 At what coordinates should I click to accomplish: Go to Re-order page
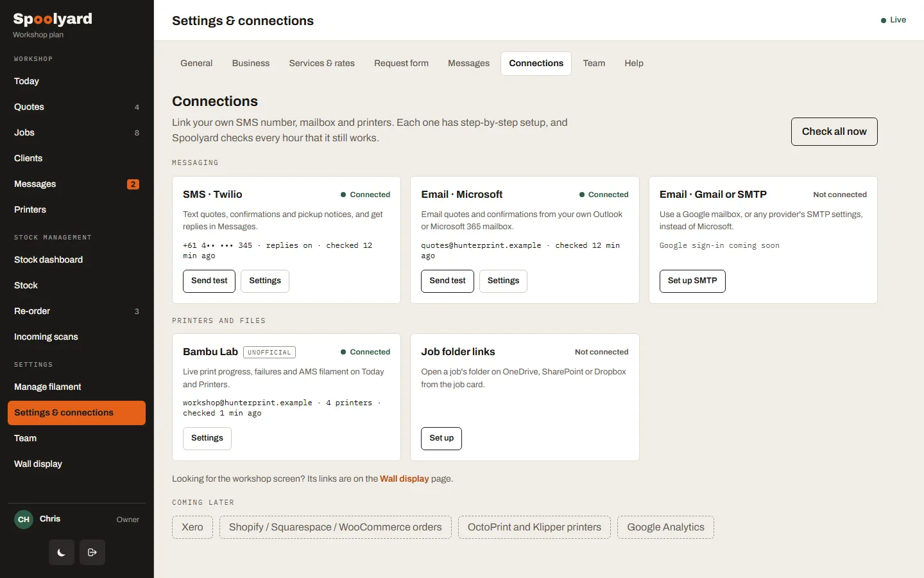tap(76, 311)
